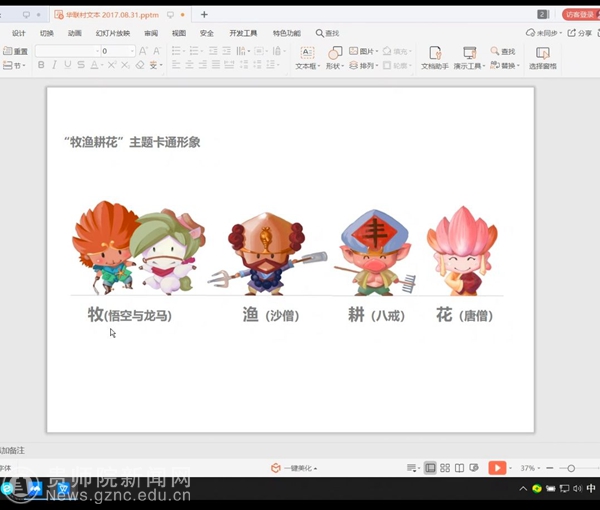
Task: Open the volume control in system tray
Action: 577,489
